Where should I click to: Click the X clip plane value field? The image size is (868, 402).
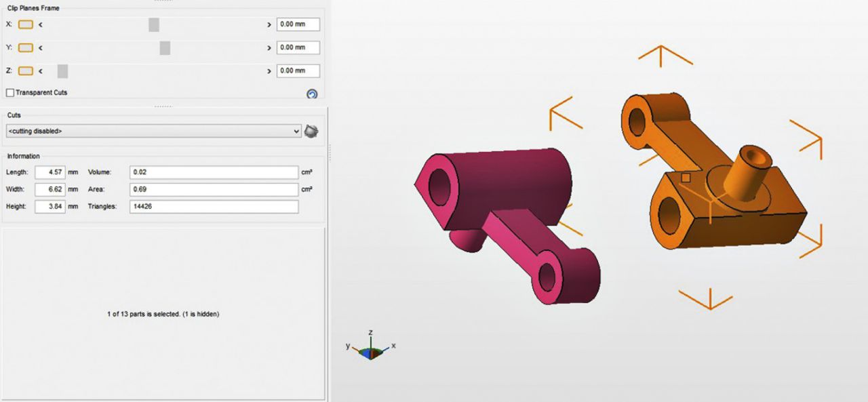[x=298, y=24]
